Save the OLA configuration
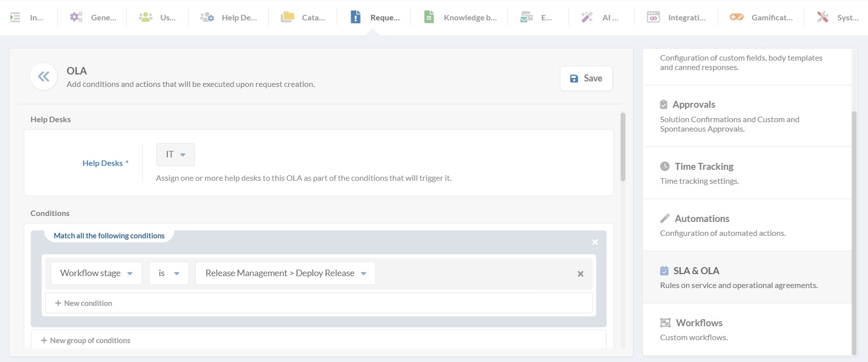The image size is (868, 362). click(586, 78)
